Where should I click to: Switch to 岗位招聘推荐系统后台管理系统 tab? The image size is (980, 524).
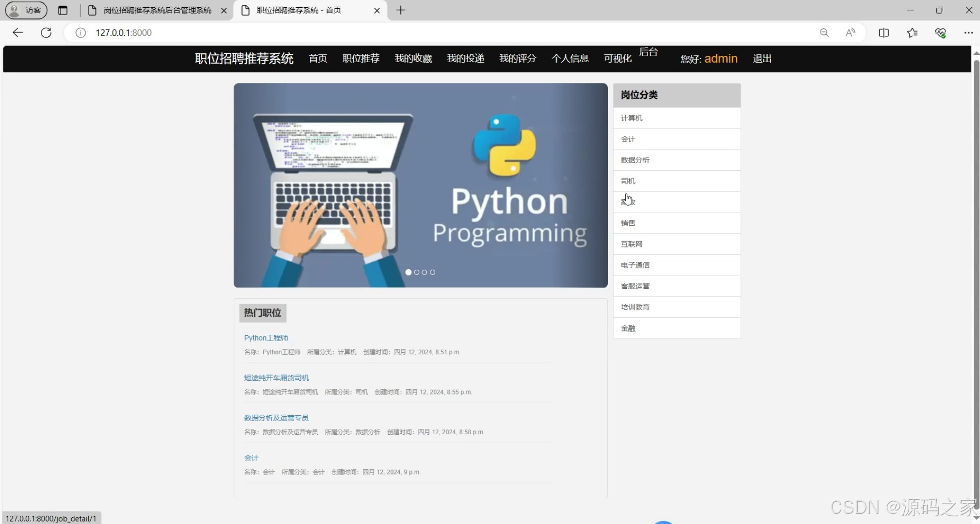(157, 10)
